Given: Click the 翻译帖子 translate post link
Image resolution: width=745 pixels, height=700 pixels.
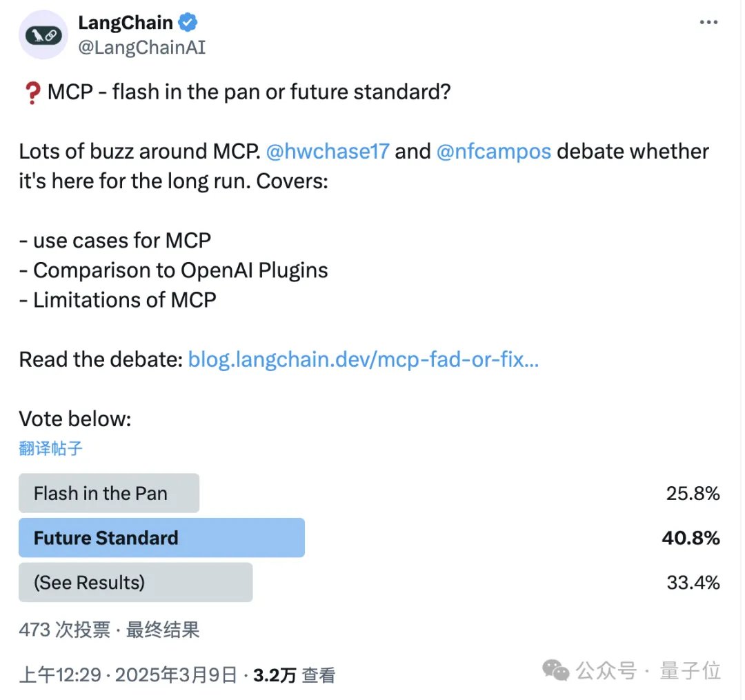Looking at the screenshot, I should [51, 448].
